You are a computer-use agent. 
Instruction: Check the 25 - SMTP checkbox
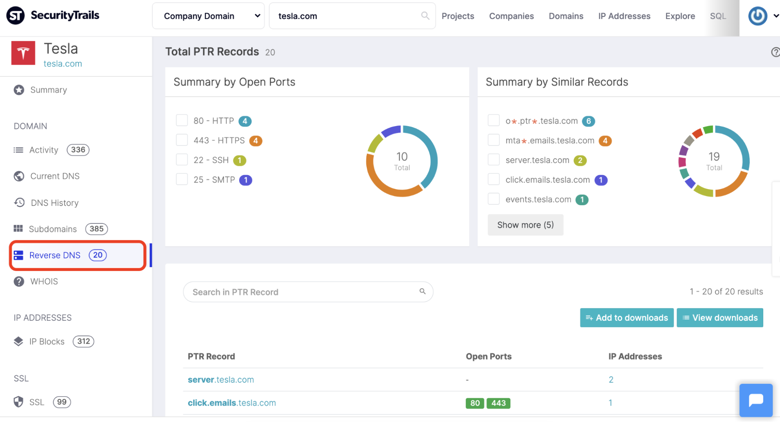click(182, 179)
